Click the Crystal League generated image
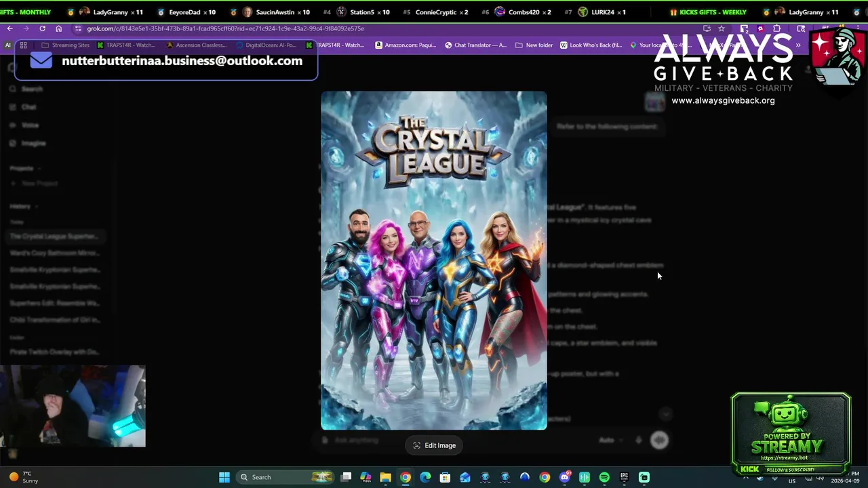 [434, 261]
